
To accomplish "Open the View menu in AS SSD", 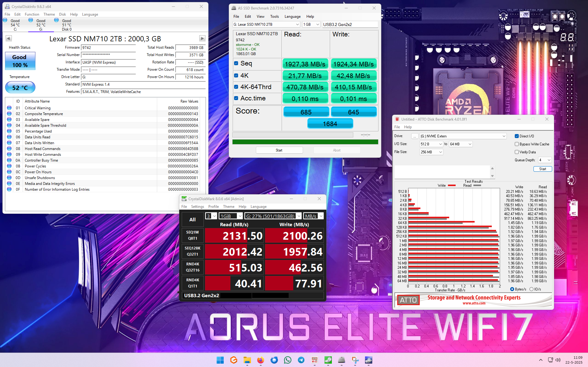I will tap(260, 17).
